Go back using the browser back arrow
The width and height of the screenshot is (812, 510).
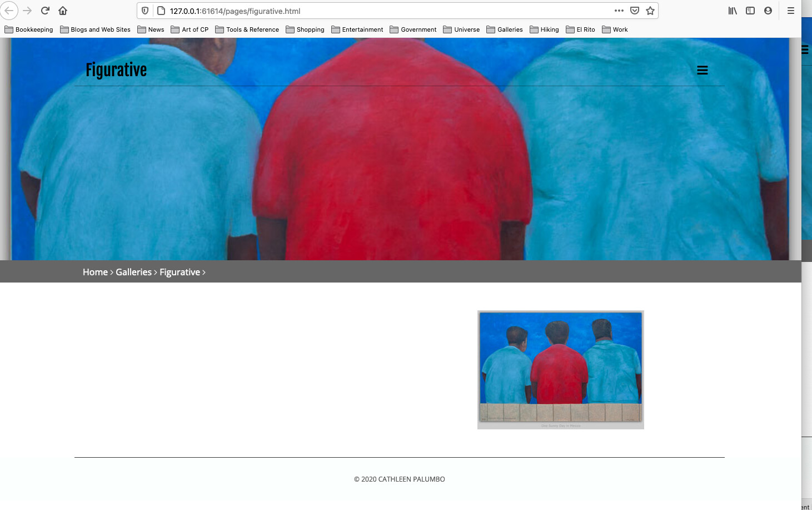click(x=9, y=11)
